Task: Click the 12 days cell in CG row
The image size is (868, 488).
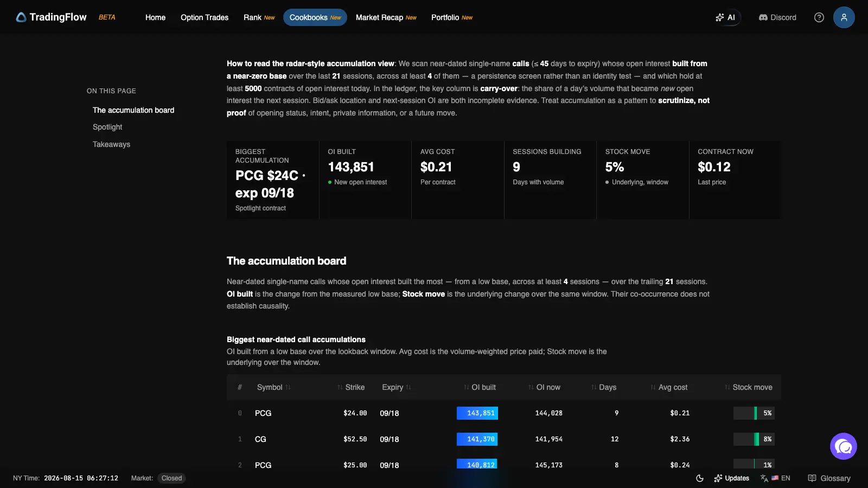Action: point(615,439)
